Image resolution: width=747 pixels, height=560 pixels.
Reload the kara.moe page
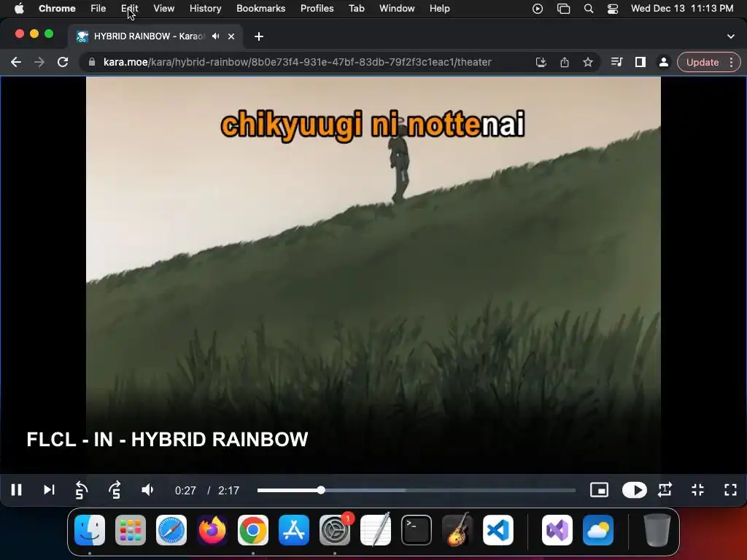coord(63,62)
